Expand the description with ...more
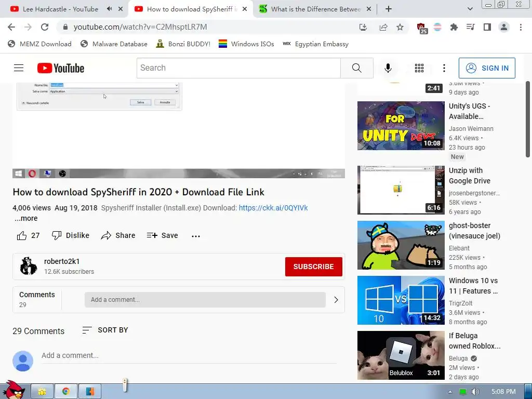The height and width of the screenshot is (399, 532). point(26,219)
